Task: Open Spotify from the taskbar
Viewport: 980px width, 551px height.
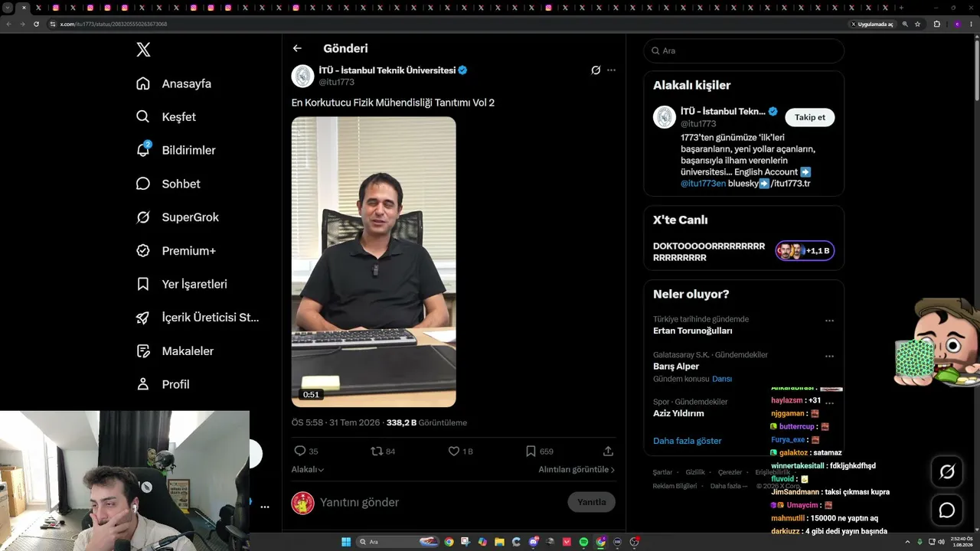Action: coord(583,542)
